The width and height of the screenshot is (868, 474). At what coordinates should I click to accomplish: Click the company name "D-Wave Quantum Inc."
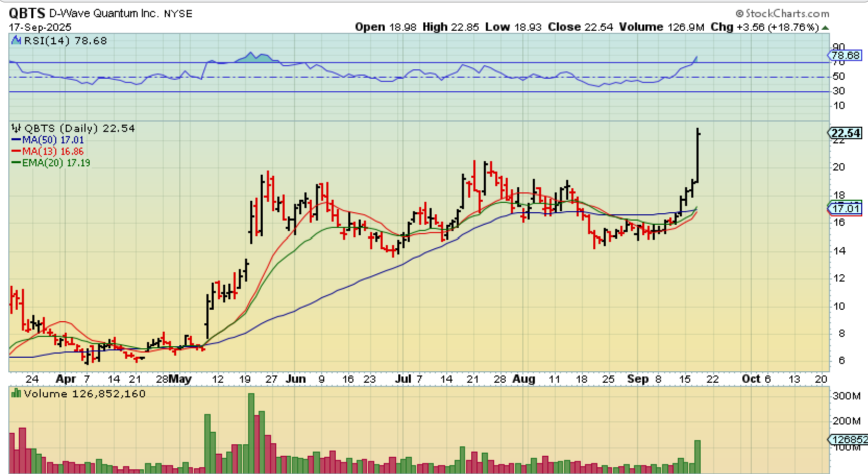103,14
